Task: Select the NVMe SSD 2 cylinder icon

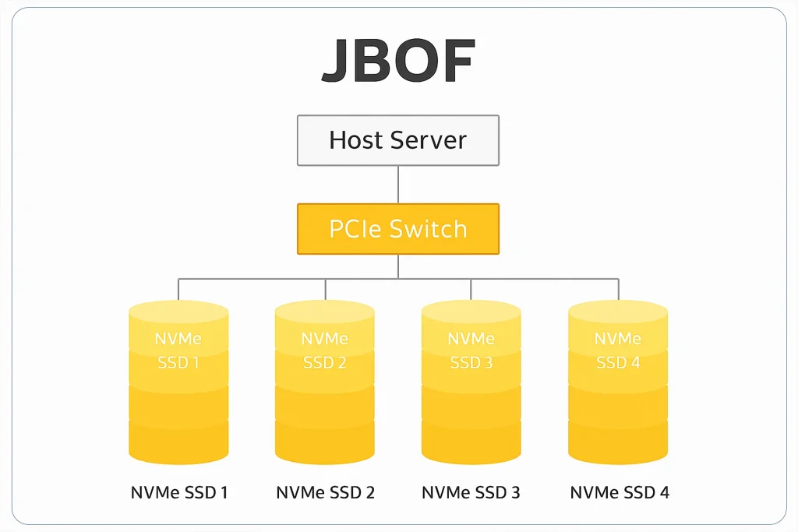Action: click(325, 382)
